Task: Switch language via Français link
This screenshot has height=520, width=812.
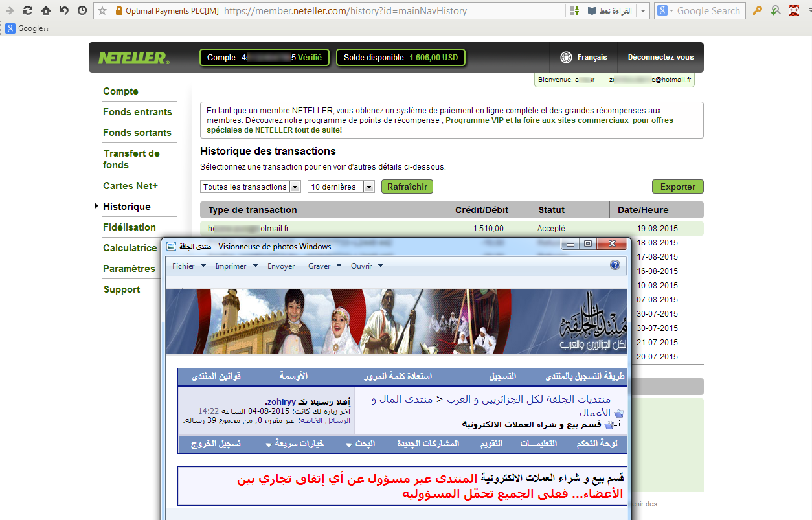Action: point(592,57)
